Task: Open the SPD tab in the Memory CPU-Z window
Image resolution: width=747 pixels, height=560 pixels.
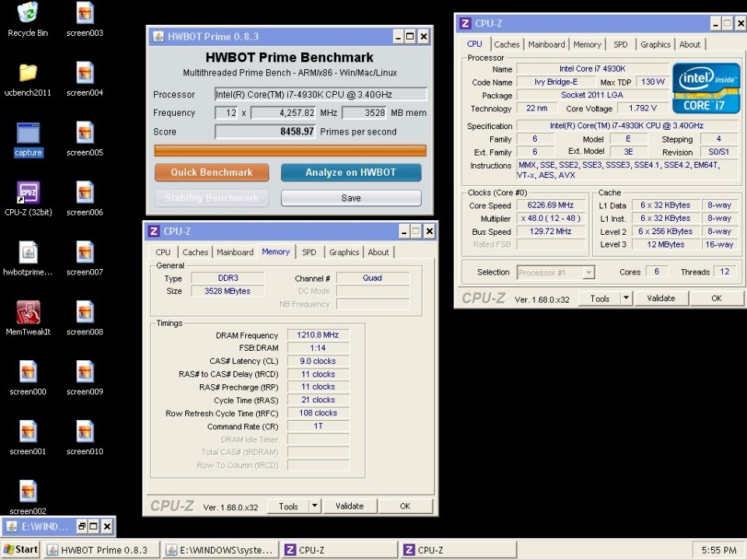Action: (309, 252)
